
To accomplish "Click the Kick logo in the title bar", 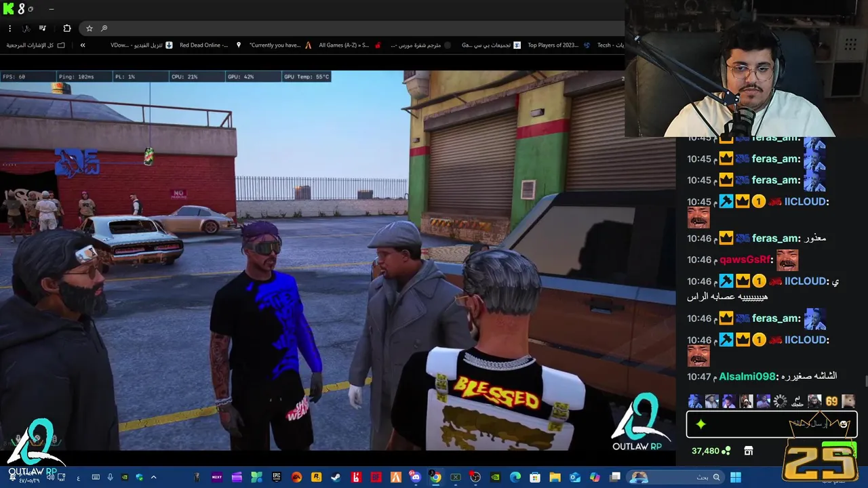I will [x=9, y=9].
